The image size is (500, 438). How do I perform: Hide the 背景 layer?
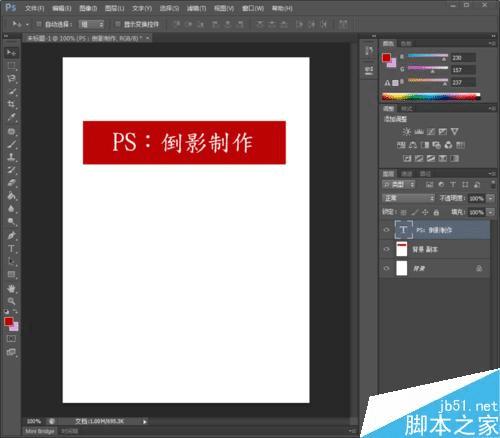[x=387, y=268]
